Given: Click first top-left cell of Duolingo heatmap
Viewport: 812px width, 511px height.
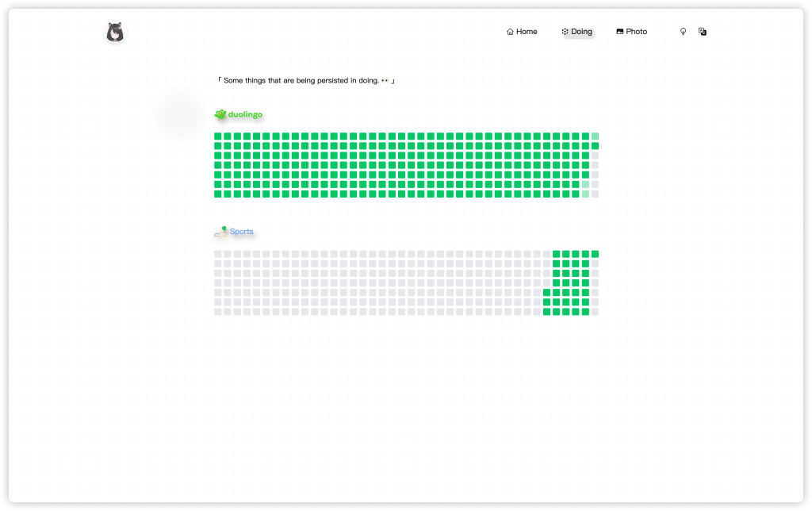Looking at the screenshot, I should pos(218,136).
